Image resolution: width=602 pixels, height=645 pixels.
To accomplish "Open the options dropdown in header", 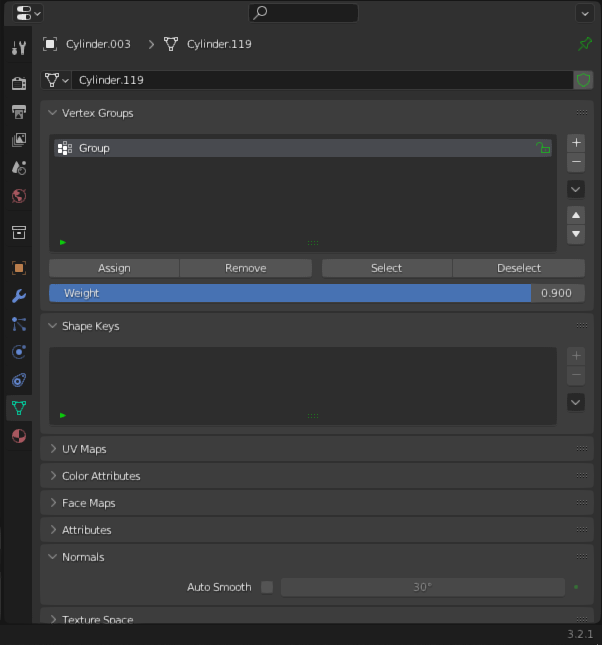I will (x=585, y=13).
